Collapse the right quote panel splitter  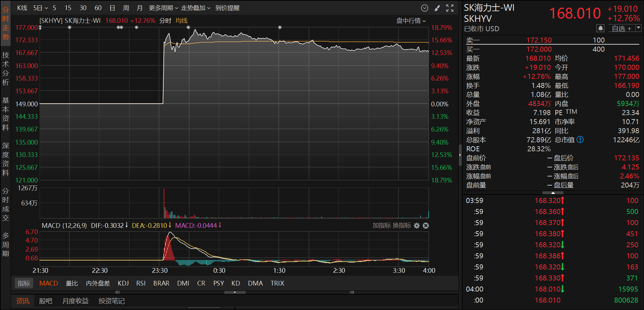460,155
